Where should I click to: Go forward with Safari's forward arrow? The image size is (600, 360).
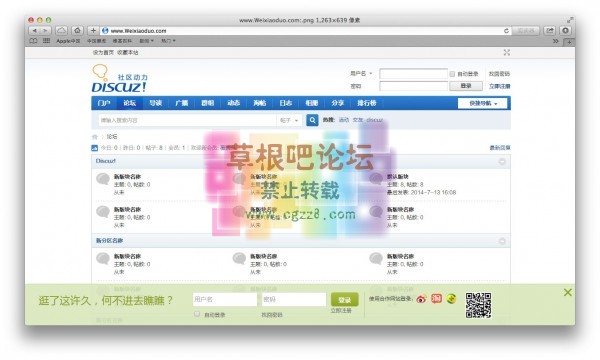[x=45, y=31]
